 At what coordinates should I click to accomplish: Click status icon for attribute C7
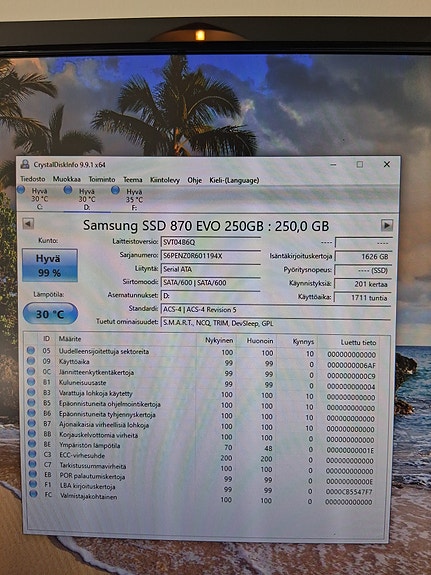pyautogui.click(x=33, y=464)
